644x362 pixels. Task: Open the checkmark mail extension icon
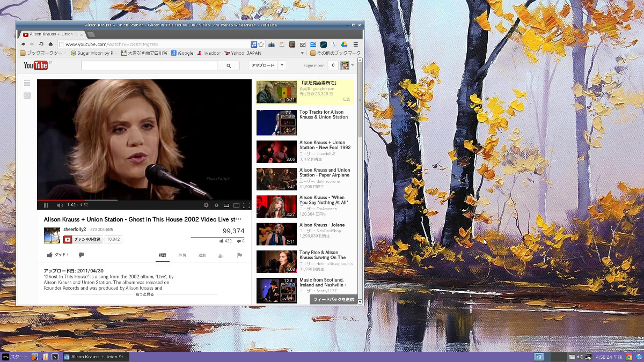pyautogui.click(x=303, y=44)
